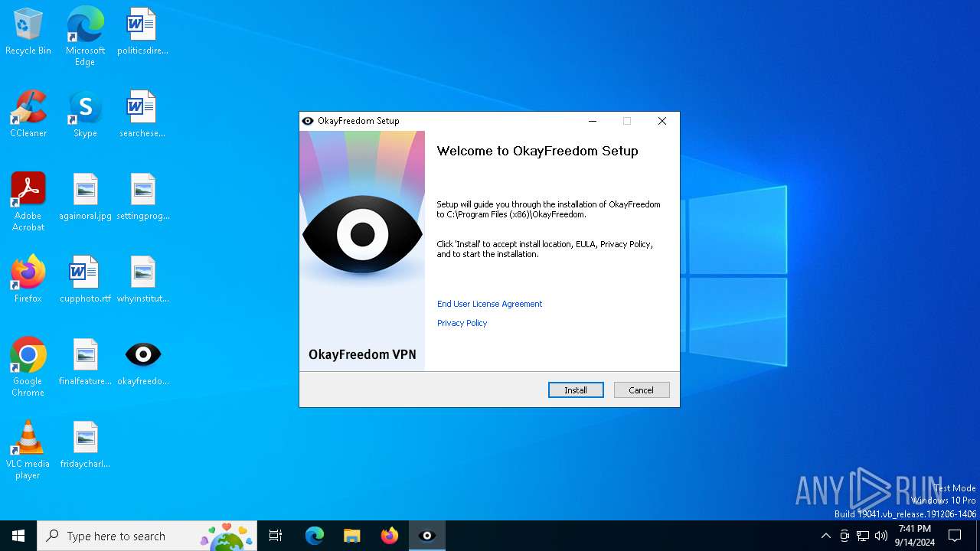The width and height of the screenshot is (980, 551).
Task: Open the Privacy Policy link
Action: (462, 323)
